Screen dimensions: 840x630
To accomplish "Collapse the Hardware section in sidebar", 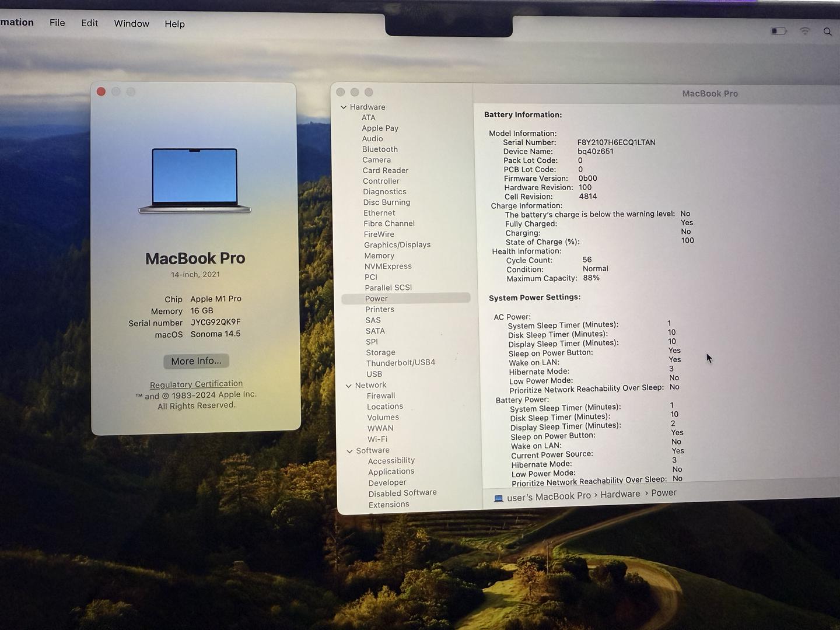I will (344, 107).
